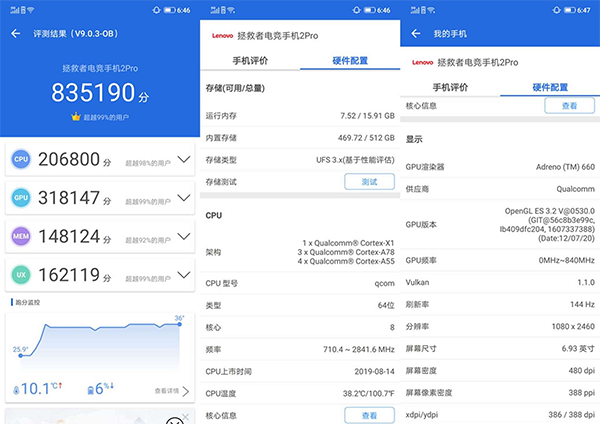Tap the GPU score badge icon

21,198
